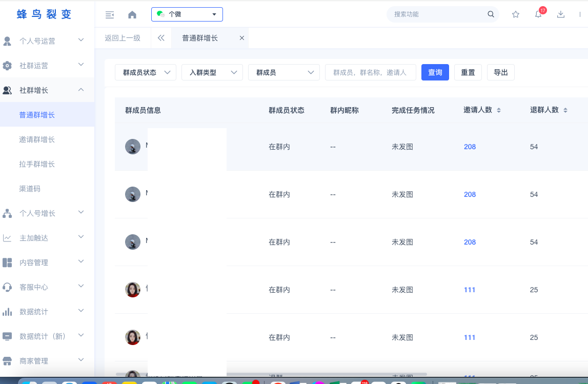Click the horizontal scrollbar below the table
The height and width of the screenshot is (384, 588).
(x=272, y=374)
